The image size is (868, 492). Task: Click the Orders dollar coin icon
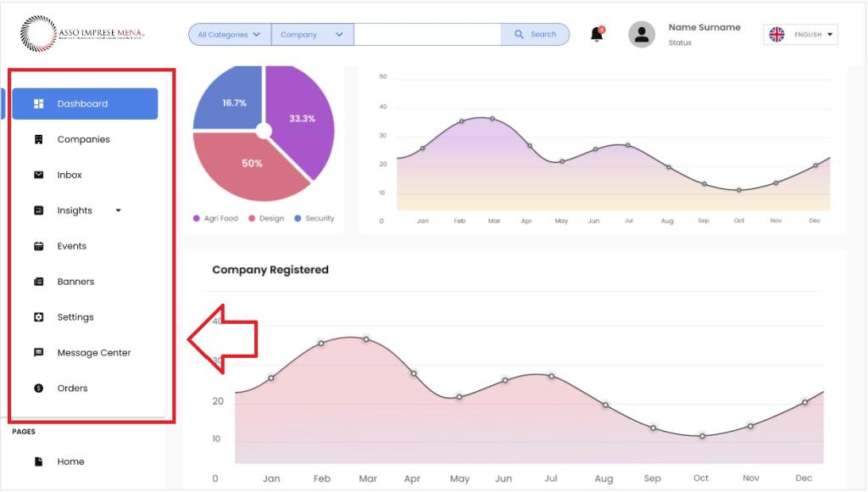click(x=38, y=389)
